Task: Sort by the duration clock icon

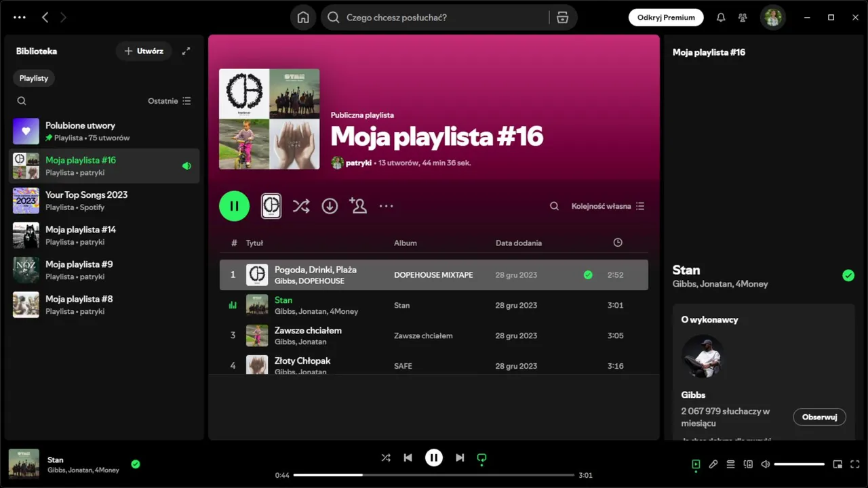Action: (618, 243)
